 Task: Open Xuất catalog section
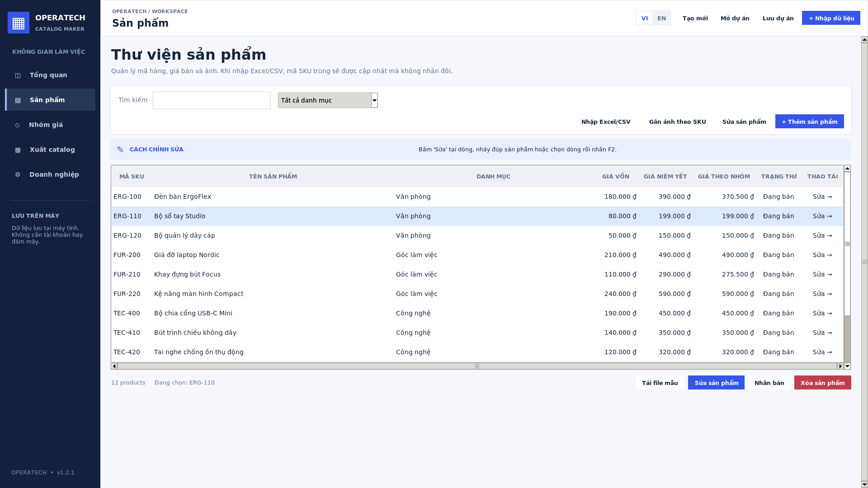point(50,150)
